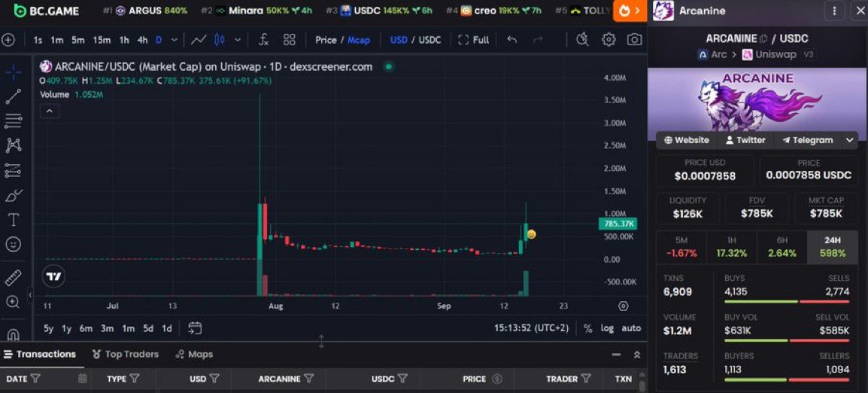Copy the ARCANINE token address icon
Screen dimensions: 868x393
[764, 39]
